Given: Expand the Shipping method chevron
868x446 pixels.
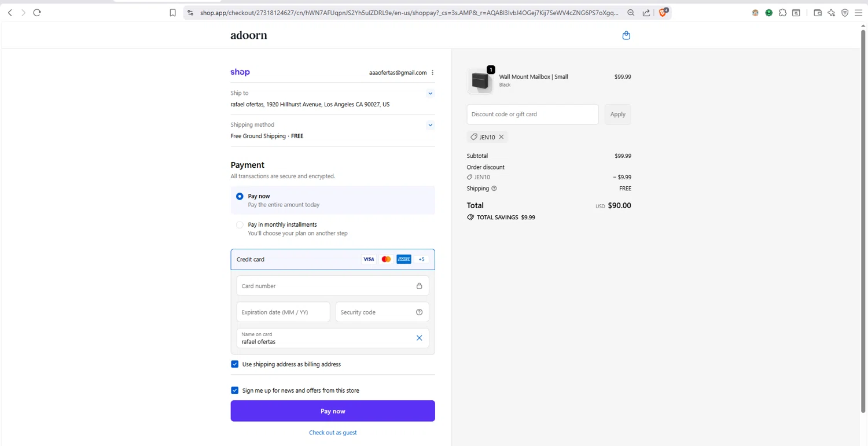Looking at the screenshot, I should coord(430,125).
